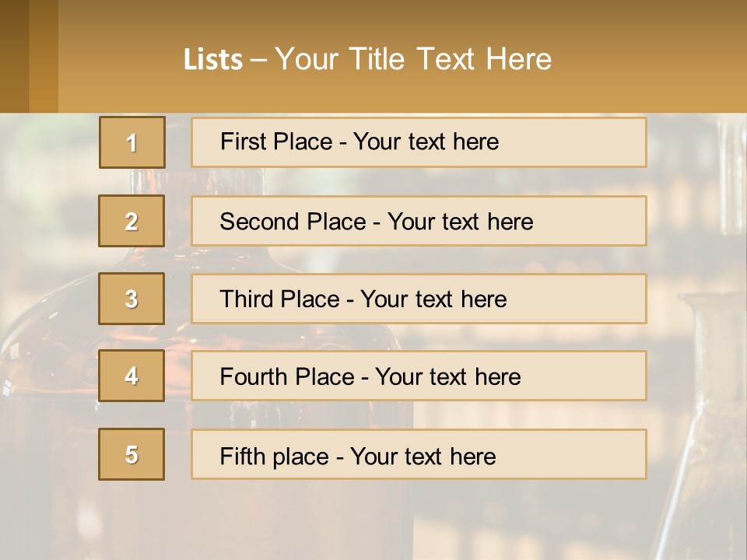747x560 pixels.
Task: Select the Third Place text box
Action: (419, 299)
